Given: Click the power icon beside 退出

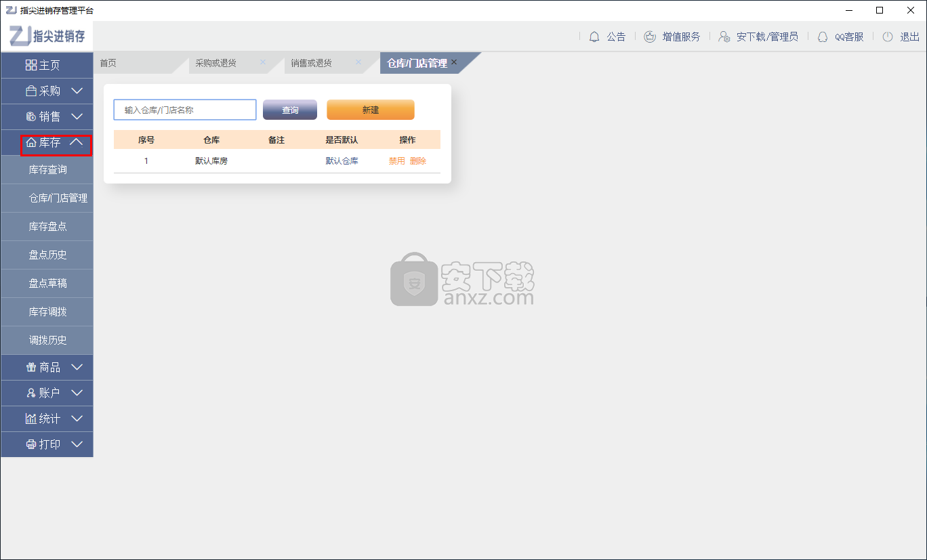Looking at the screenshot, I should (888, 37).
